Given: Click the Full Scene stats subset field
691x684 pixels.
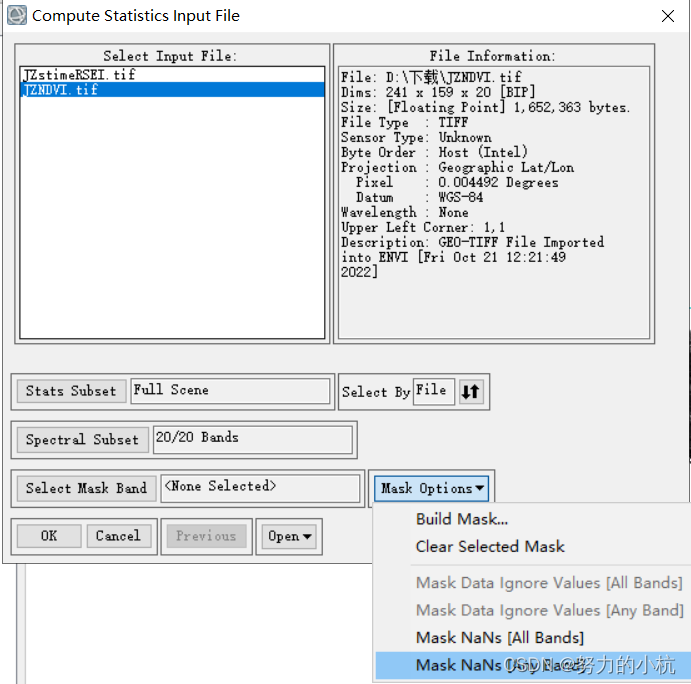Looking at the screenshot, I should coord(230,390).
